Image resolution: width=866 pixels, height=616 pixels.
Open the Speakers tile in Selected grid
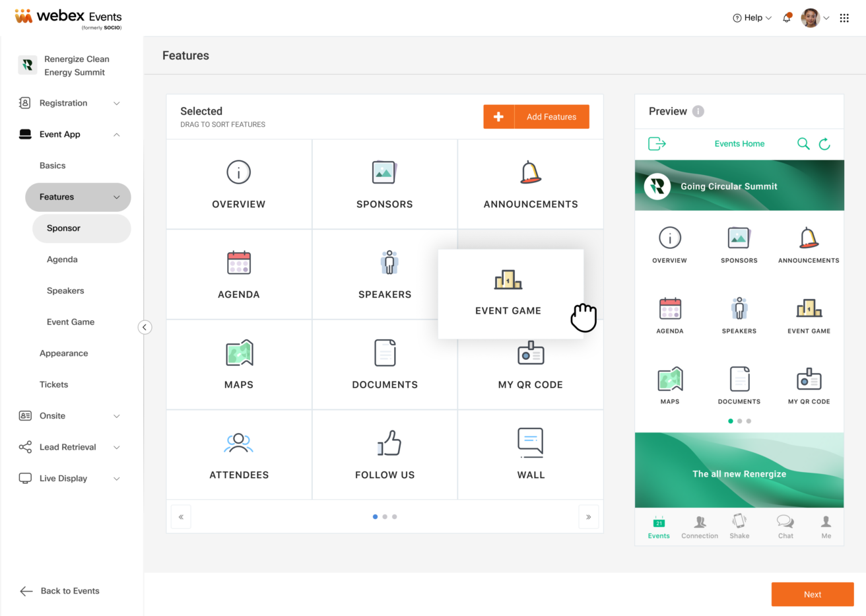(x=385, y=275)
